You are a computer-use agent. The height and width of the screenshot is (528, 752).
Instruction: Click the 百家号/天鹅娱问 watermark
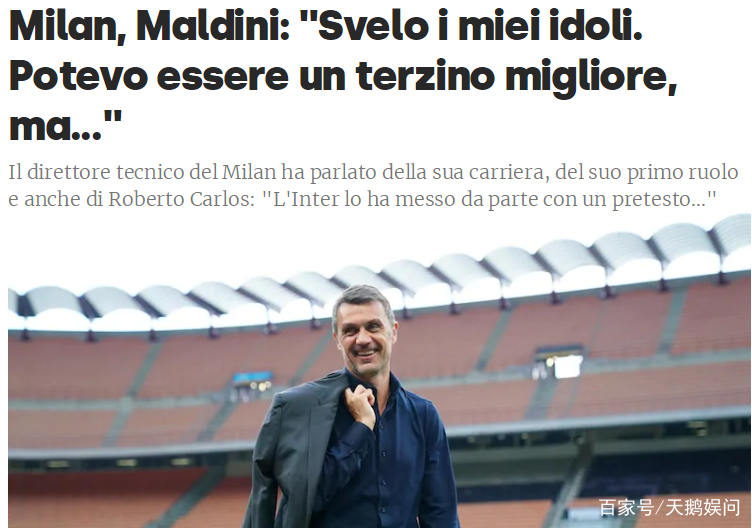[x=670, y=507]
